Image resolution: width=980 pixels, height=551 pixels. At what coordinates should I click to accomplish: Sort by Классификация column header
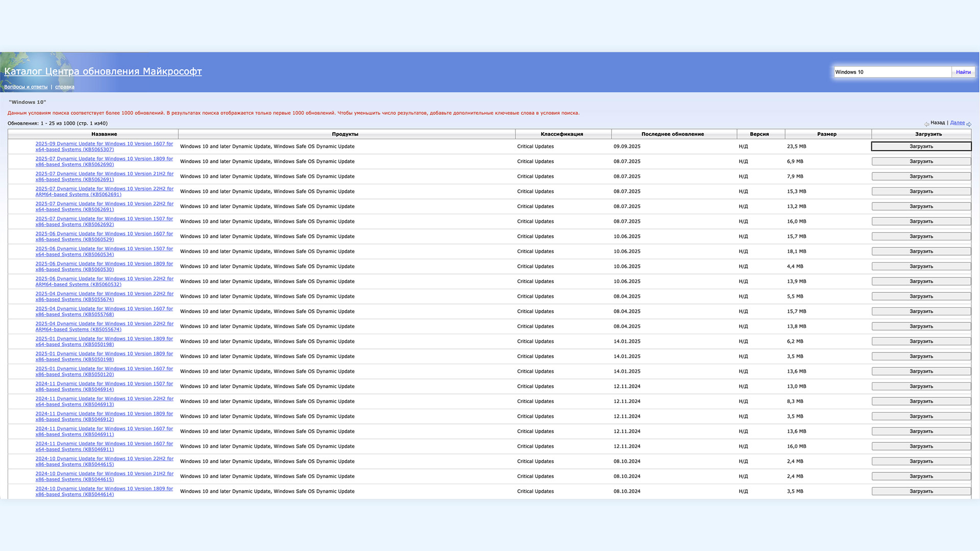tap(561, 134)
